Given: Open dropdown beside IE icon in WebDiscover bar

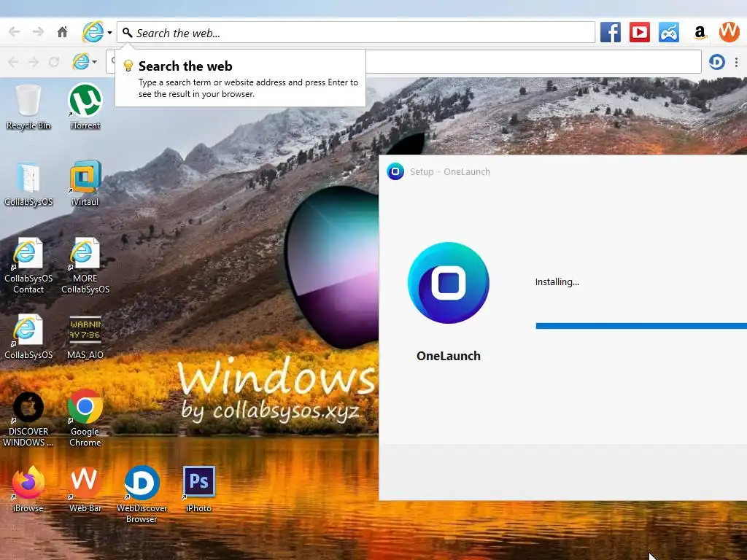Looking at the screenshot, I should pos(94,62).
